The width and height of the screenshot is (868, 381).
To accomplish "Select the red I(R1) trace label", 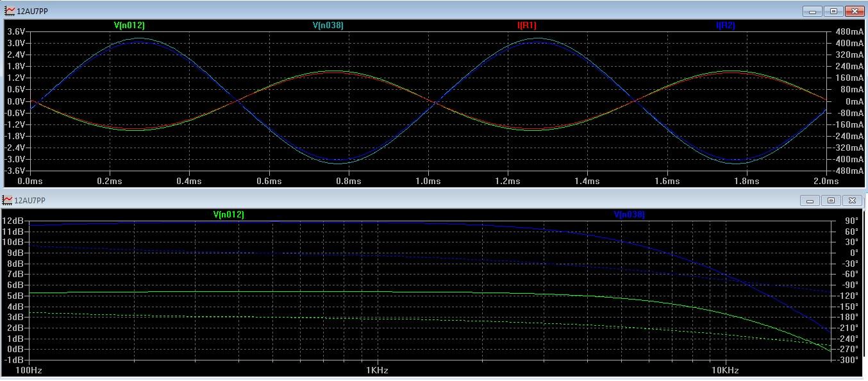I will (527, 26).
